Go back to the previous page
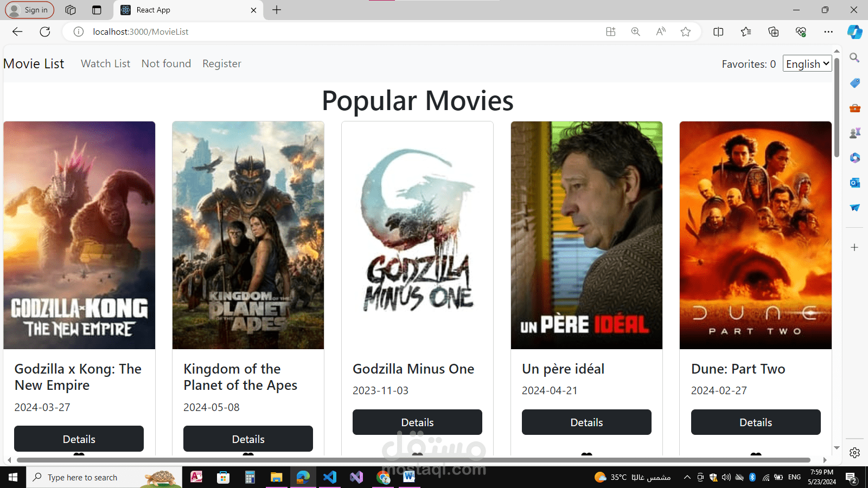Image resolution: width=868 pixels, height=488 pixels. [17, 31]
